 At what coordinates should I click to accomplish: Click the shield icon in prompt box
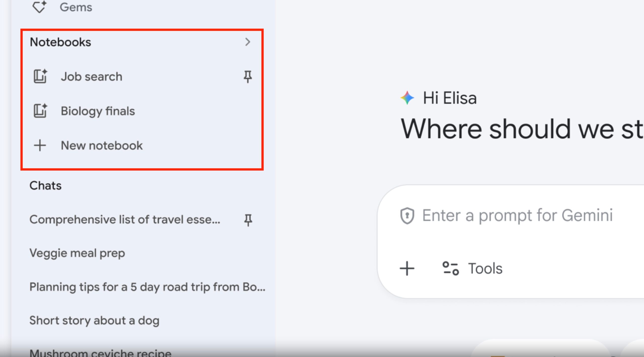click(x=407, y=216)
